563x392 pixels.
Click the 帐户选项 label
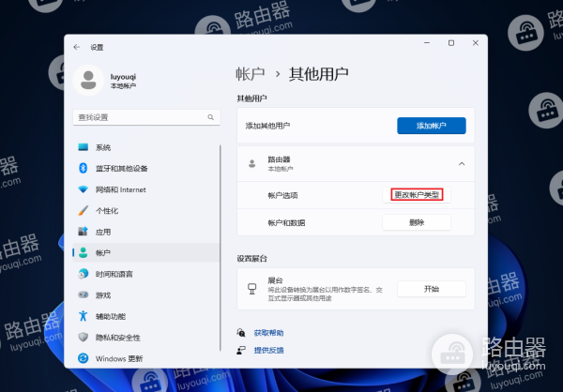283,195
